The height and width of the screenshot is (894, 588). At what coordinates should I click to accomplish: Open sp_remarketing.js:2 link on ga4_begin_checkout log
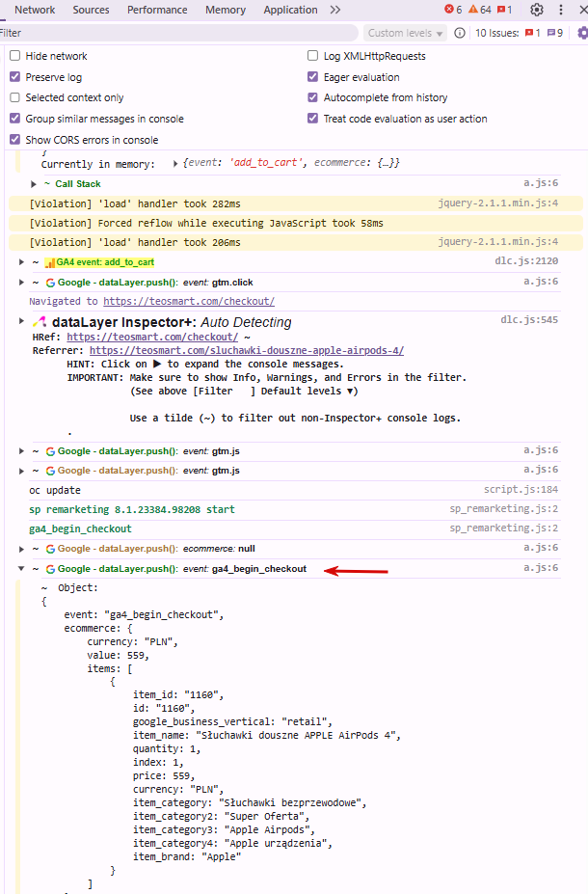[x=504, y=528]
